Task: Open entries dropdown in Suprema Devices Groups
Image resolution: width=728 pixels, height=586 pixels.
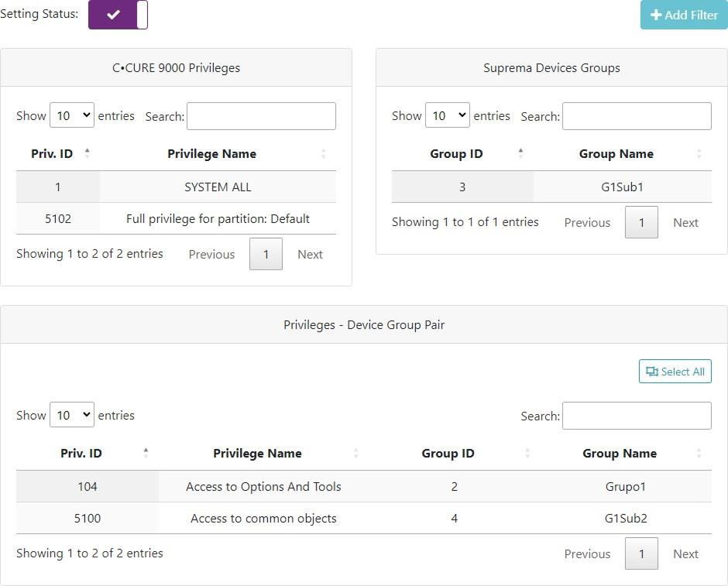Action: (447, 116)
